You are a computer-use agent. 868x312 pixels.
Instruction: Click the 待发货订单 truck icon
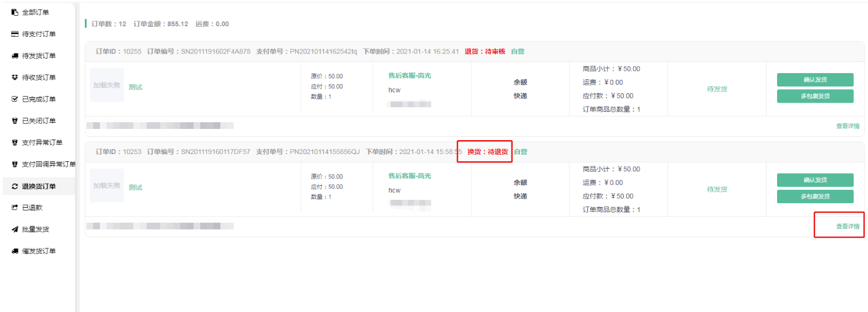[15, 56]
